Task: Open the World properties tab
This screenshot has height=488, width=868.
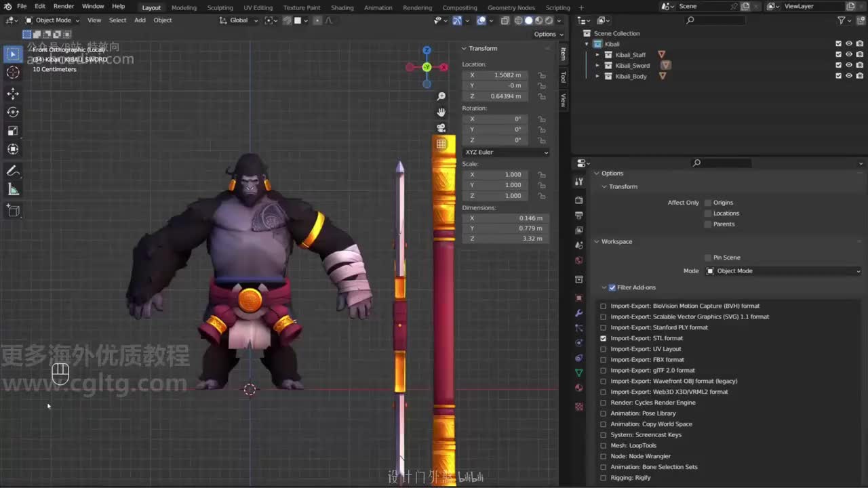Action: [x=579, y=260]
